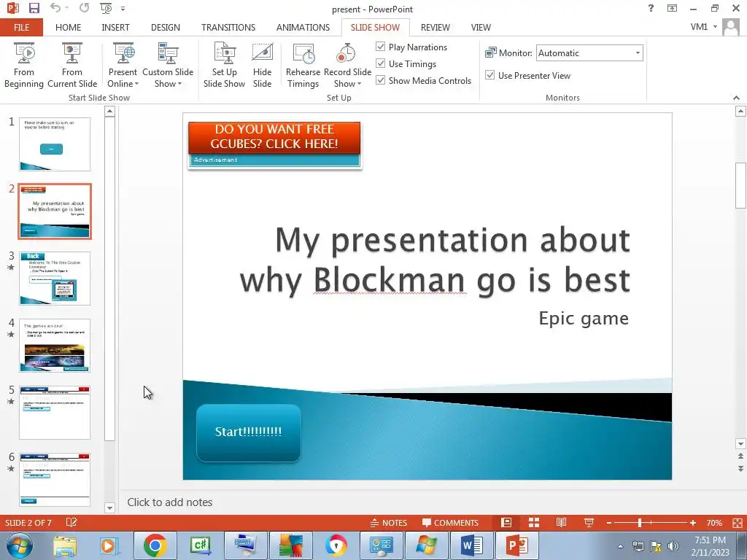Image resolution: width=747 pixels, height=560 pixels.
Task: Open Word from the taskbar
Action: pyautogui.click(x=472, y=545)
